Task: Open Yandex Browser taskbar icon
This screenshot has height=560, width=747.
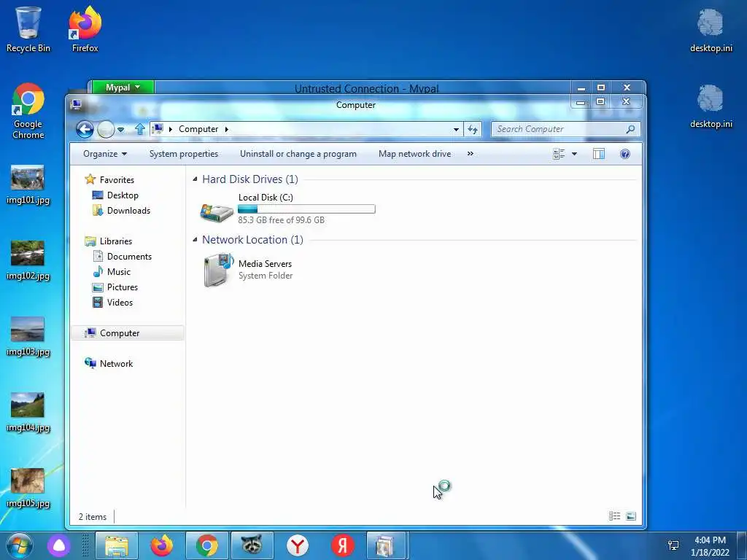Action: 298,545
